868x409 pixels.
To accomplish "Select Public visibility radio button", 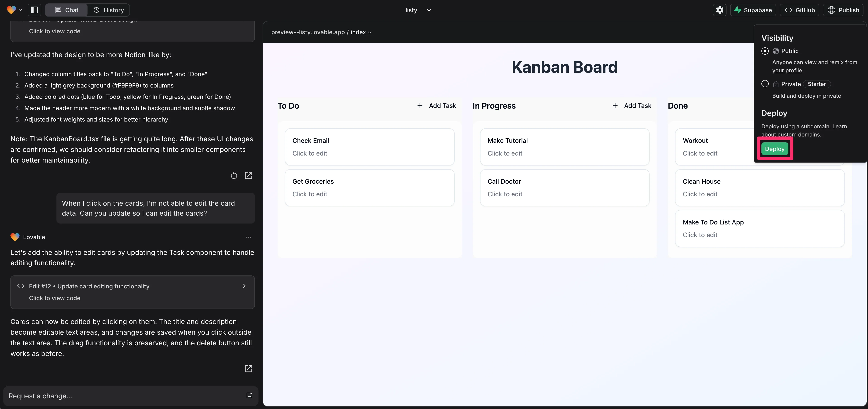I will [x=765, y=51].
